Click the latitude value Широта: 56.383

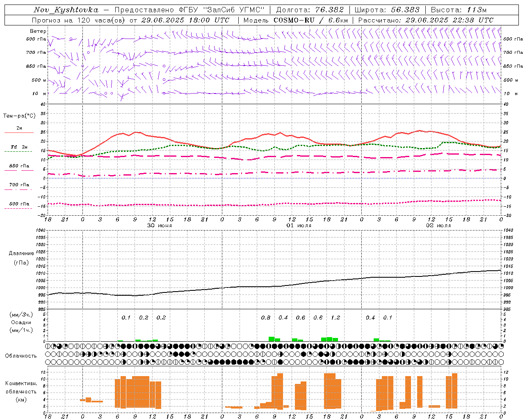[387, 10]
